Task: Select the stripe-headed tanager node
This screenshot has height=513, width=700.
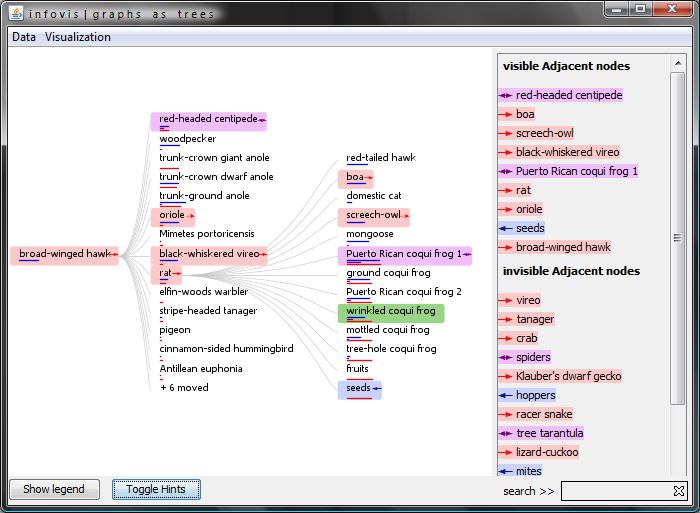Action: pyautogui.click(x=208, y=312)
